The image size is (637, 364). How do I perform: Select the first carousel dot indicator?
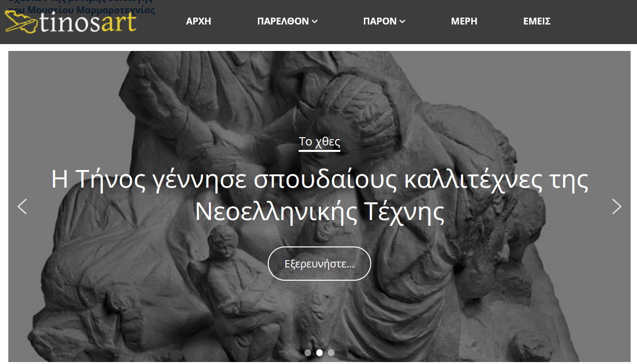click(x=307, y=353)
